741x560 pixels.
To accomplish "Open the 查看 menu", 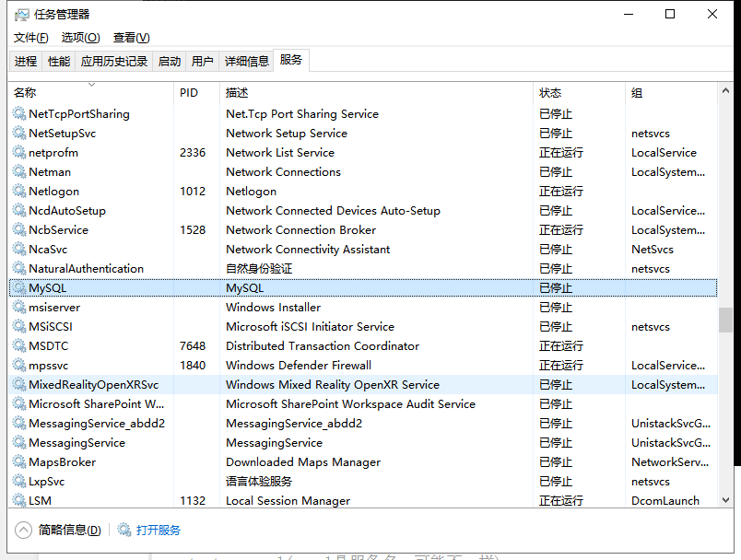I will point(131,38).
